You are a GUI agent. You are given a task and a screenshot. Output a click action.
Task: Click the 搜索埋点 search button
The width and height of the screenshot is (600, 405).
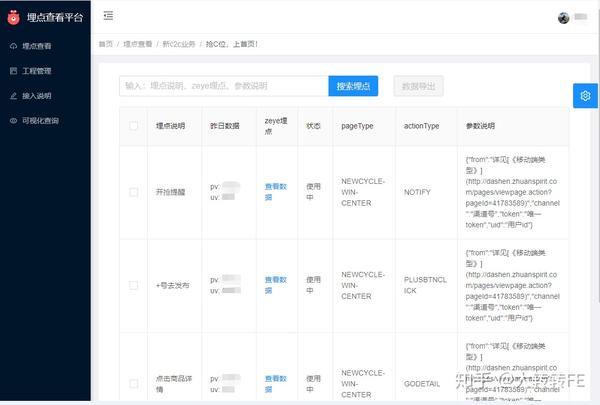(x=353, y=86)
